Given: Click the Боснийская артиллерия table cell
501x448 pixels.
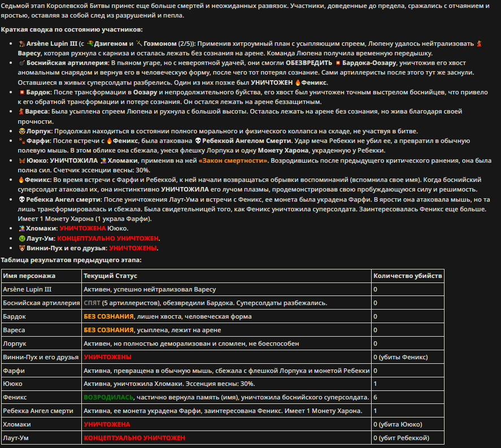Looking at the screenshot, I should (x=42, y=303).
